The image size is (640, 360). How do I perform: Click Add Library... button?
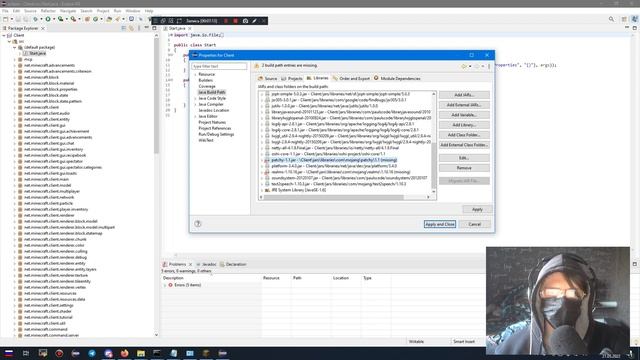[x=464, y=125]
